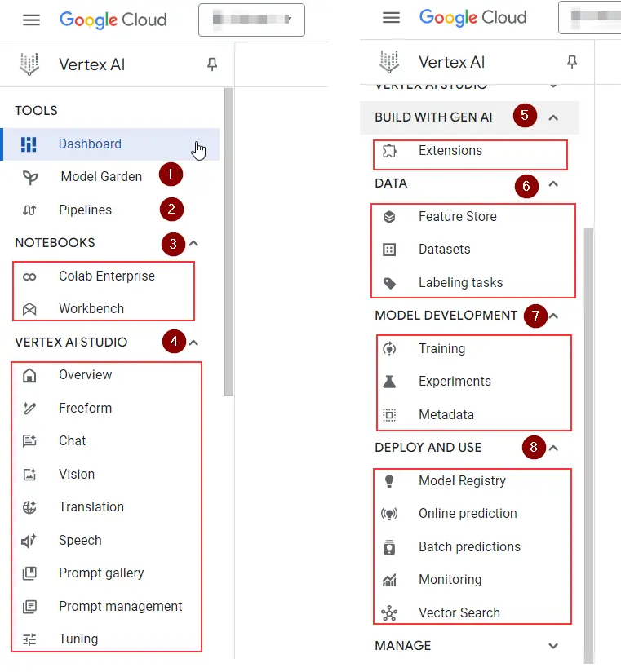Click the left sidebar scrollbar

point(228,245)
